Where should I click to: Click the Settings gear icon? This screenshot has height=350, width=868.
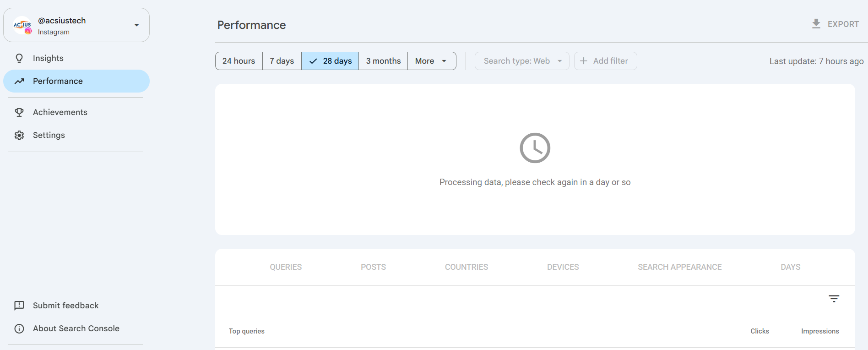point(19,135)
